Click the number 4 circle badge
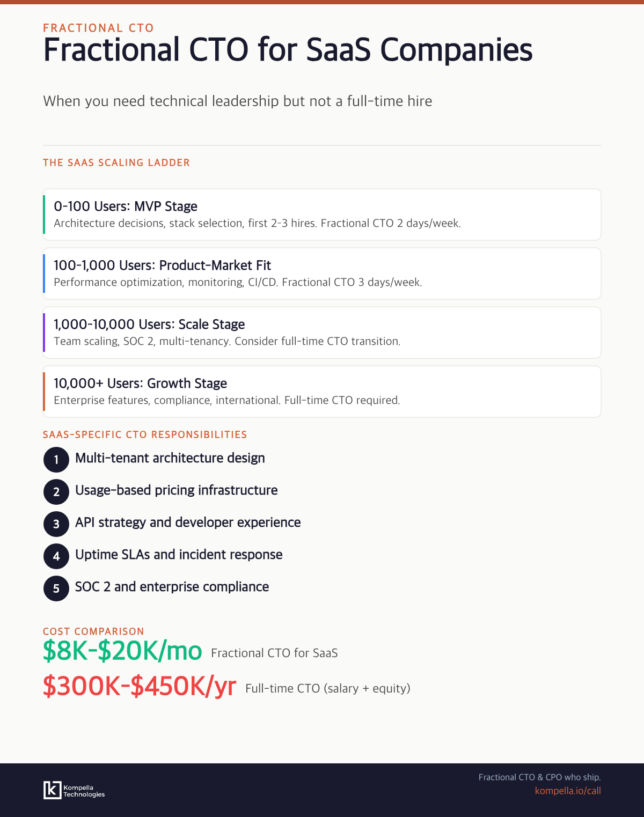 [x=56, y=556]
